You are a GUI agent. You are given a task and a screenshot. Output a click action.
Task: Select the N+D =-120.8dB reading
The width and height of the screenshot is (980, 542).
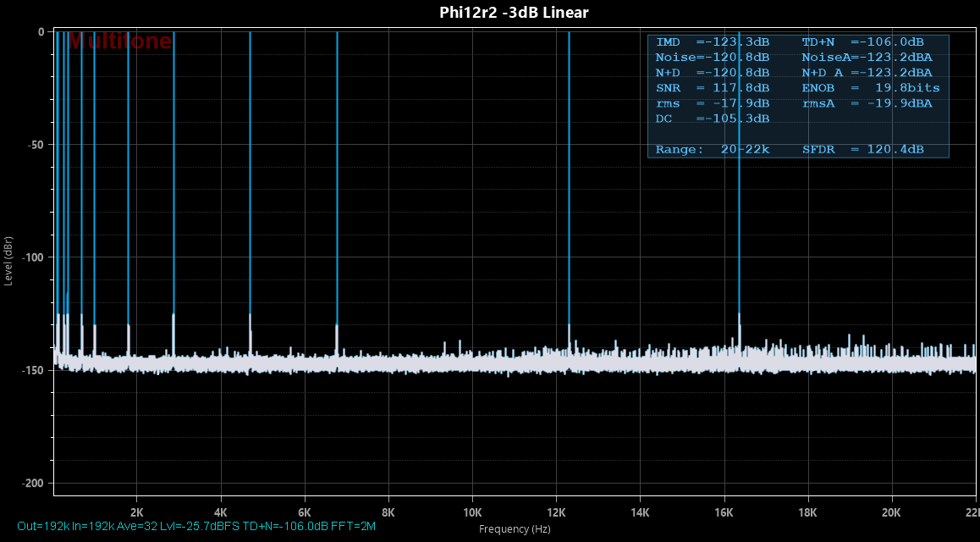(713, 73)
